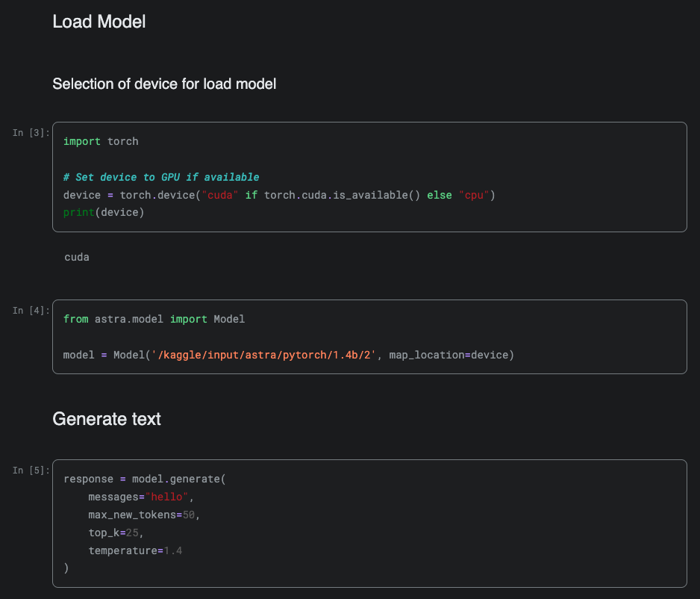Click the "cpu" string in the device line

pyautogui.click(x=474, y=195)
